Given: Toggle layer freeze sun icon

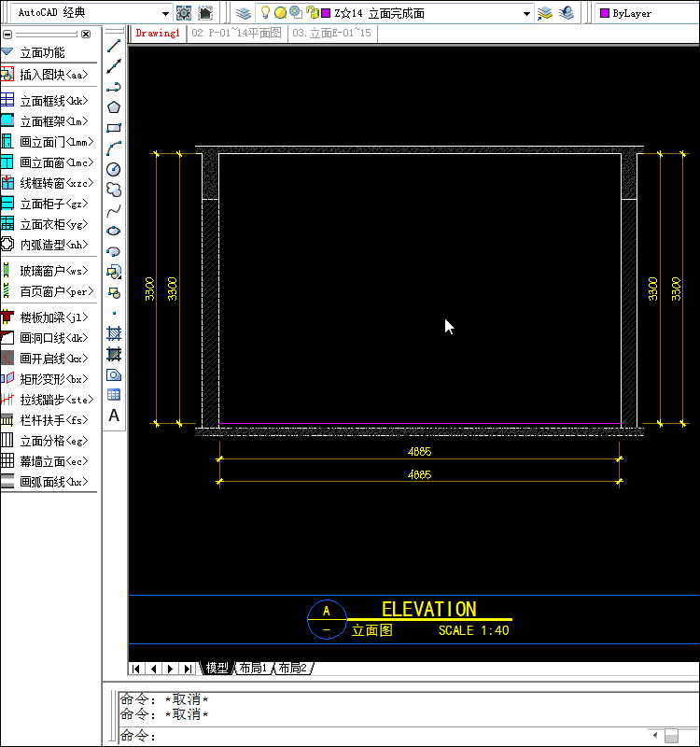Looking at the screenshot, I should 281,13.
